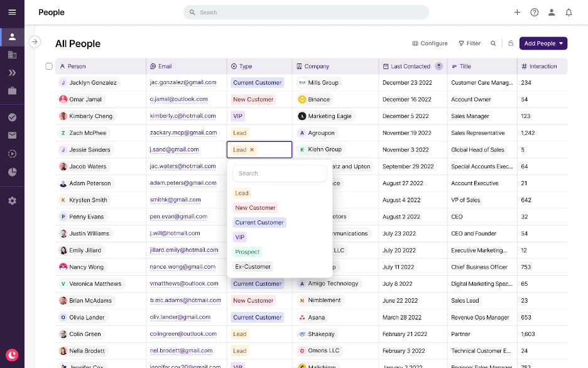The height and width of the screenshot is (368, 588).
Task: Open the Configure columns button
Action: coord(430,43)
